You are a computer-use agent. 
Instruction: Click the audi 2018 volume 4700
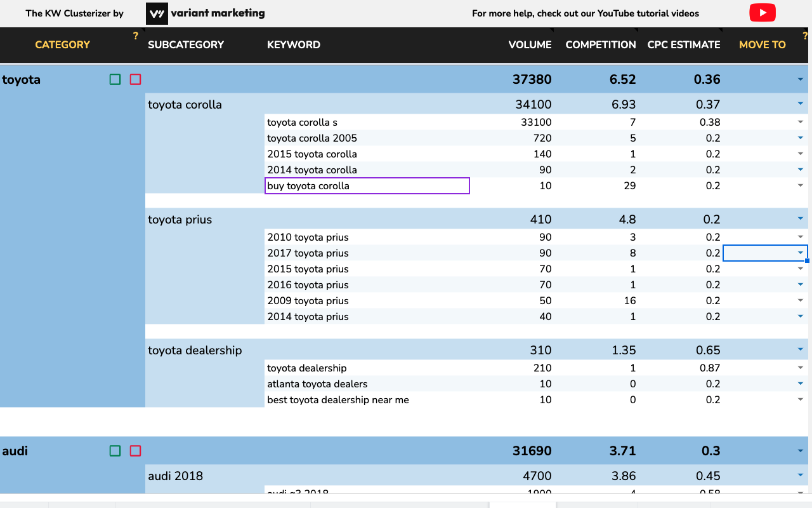[536, 476]
